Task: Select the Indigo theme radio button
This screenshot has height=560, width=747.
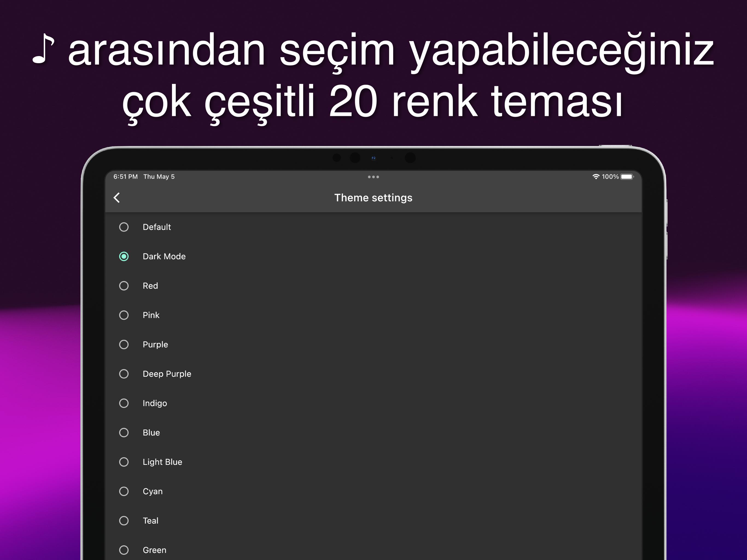Action: (124, 403)
